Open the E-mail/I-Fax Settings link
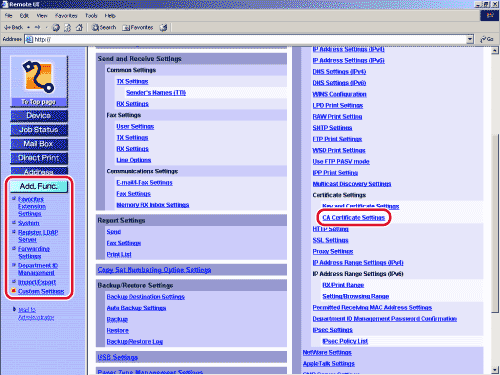 (144, 183)
